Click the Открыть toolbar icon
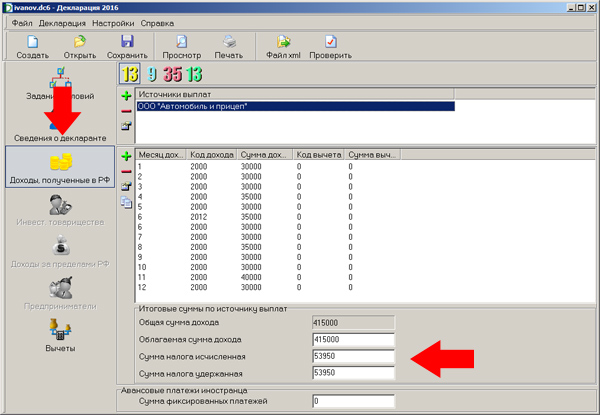This screenshot has width=600, height=415. coord(80,42)
